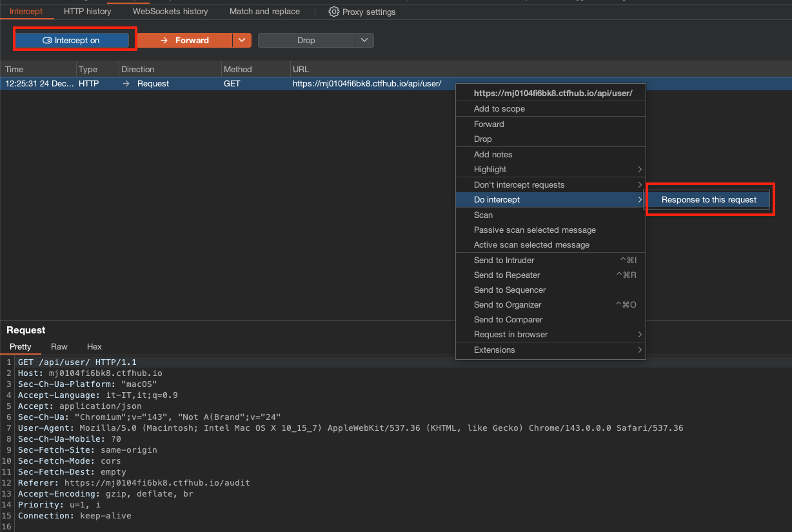Open the WebSockets history tab
Image resolution: width=792 pixels, height=532 pixels.
(170, 11)
